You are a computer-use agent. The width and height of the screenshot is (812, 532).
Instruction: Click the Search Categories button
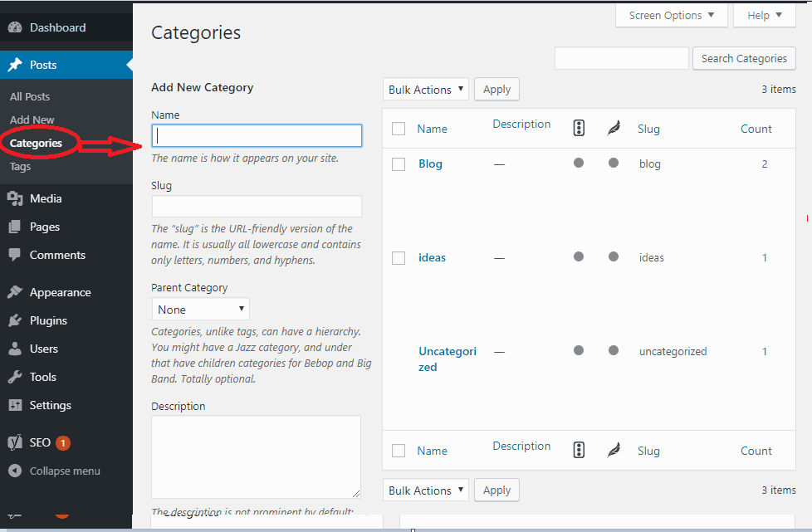click(744, 58)
